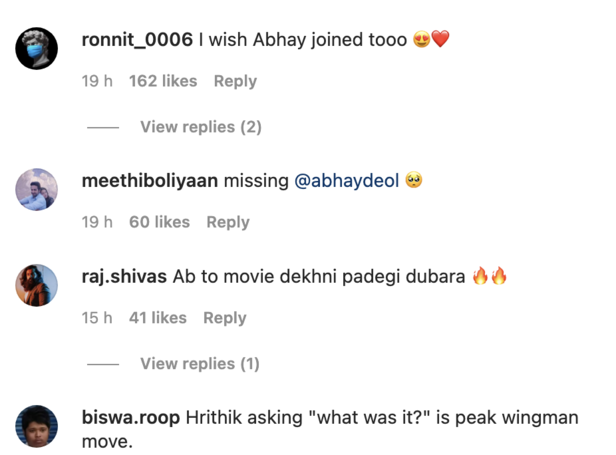Expand View replies (2) thread

[200, 127]
